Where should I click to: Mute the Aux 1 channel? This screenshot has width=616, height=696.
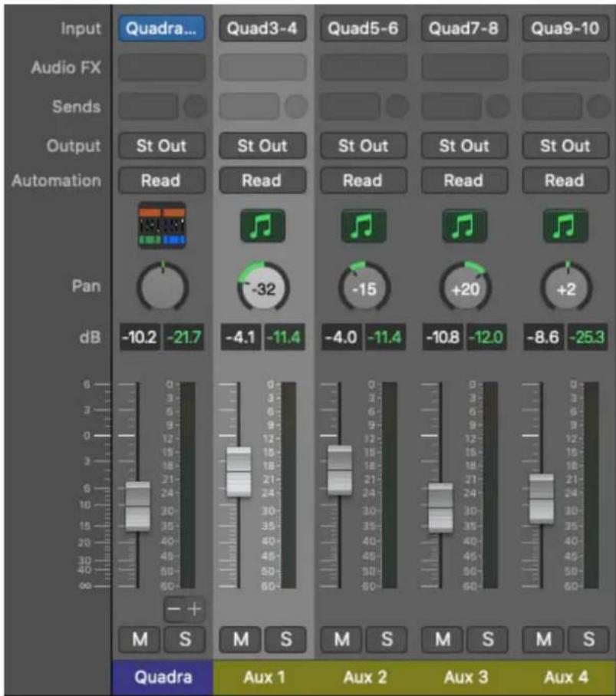point(241,639)
